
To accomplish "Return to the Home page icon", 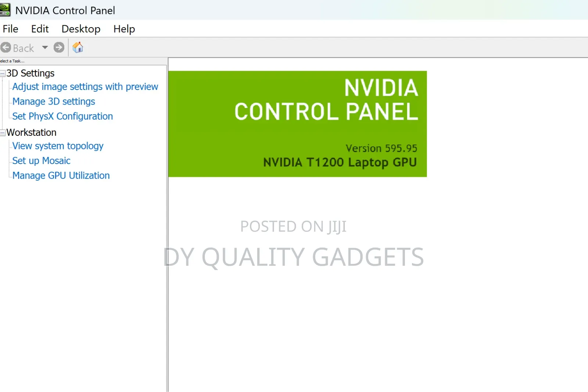I will [78, 47].
